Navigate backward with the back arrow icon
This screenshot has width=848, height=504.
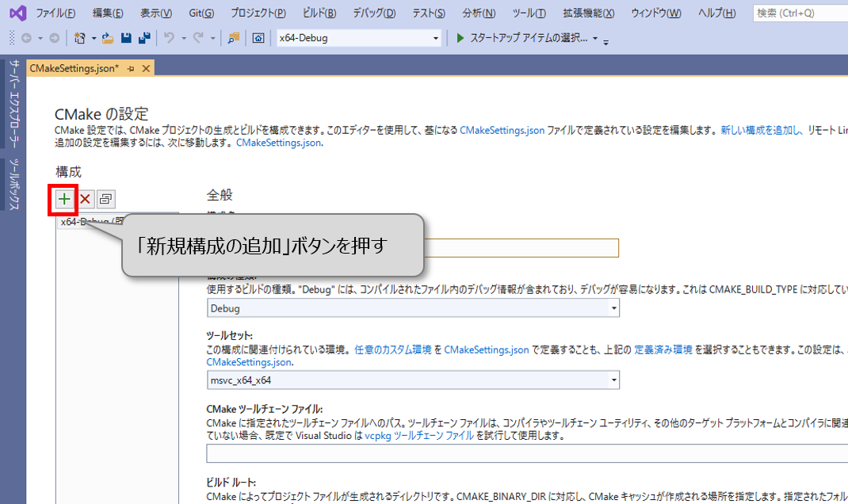(x=26, y=38)
